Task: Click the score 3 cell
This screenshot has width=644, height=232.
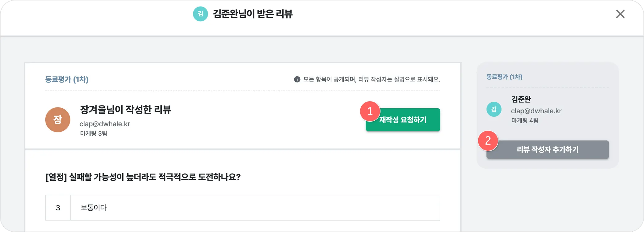Action: (58, 208)
